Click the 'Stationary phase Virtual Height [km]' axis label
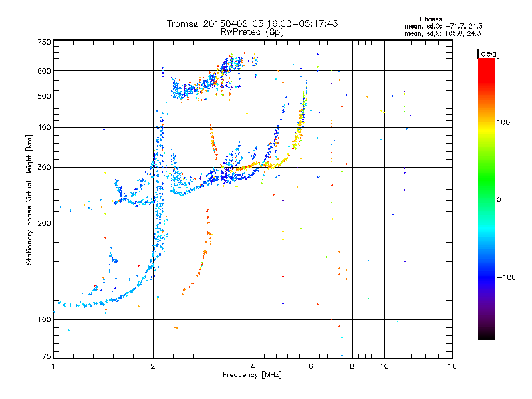Screen dimensions: 532x399 [x=29, y=199]
